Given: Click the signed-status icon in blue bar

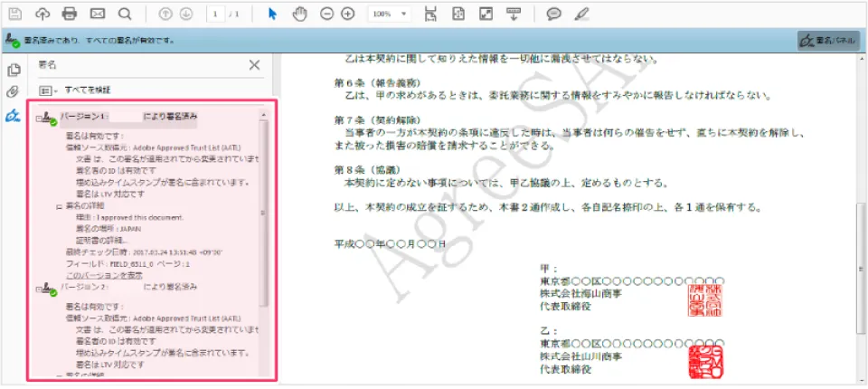Looking at the screenshot, I should (12, 40).
